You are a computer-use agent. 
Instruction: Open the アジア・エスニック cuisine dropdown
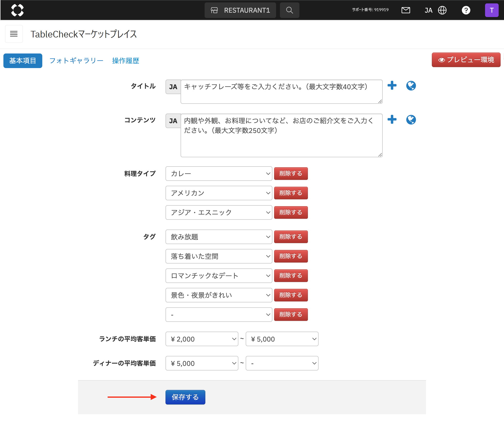[219, 212]
